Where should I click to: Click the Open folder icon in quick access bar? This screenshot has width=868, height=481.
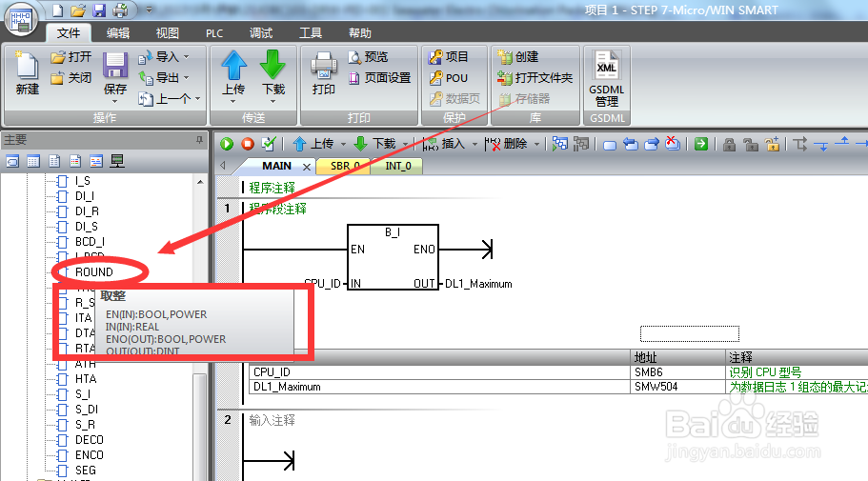[x=78, y=10]
